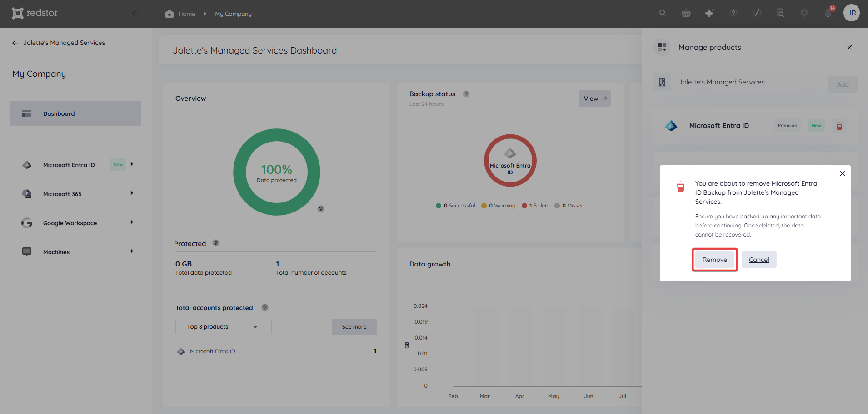Open the basket icon in top bar

(x=686, y=13)
